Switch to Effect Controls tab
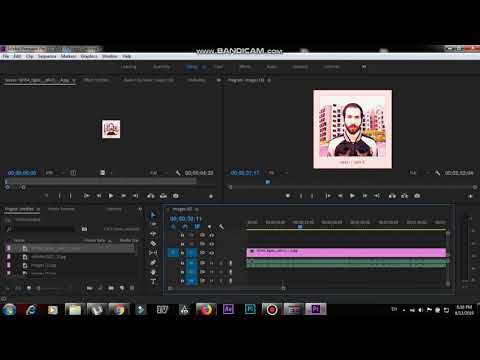The height and width of the screenshot is (360, 480). (x=96, y=80)
